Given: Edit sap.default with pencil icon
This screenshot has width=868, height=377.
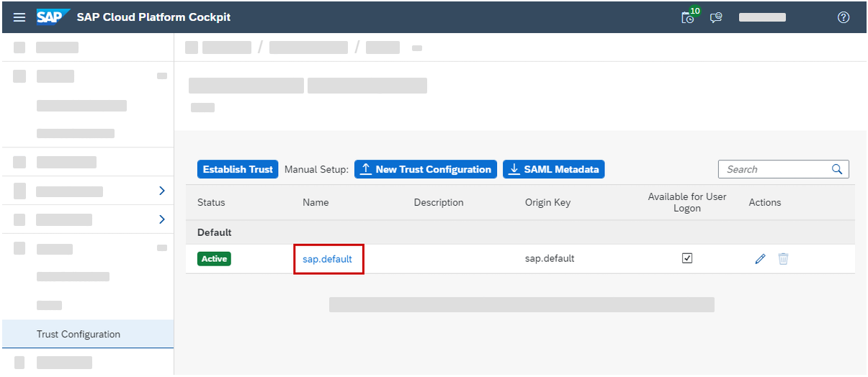Looking at the screenshot, I should pos(760,259).
